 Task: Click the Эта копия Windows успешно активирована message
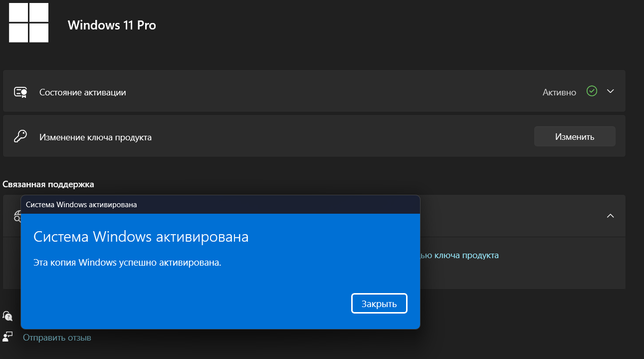click(x=127, y=262)
